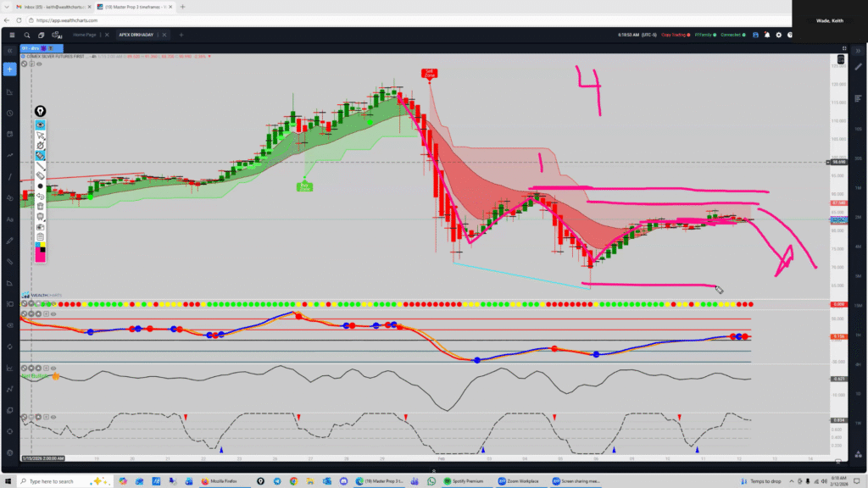Select the arrow pointer annotation tool
868x488 pixels.
tap(40, 136)
